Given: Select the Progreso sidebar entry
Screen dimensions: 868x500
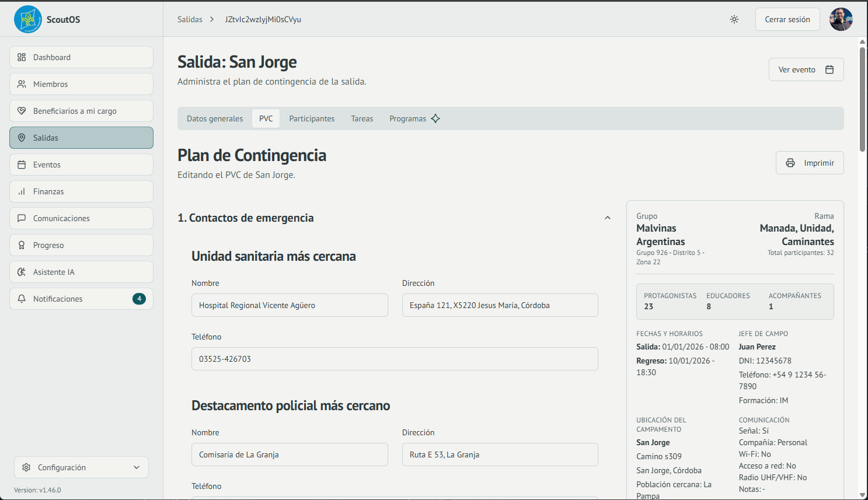Looking at the screenshot, I should (x=81, y=245).
